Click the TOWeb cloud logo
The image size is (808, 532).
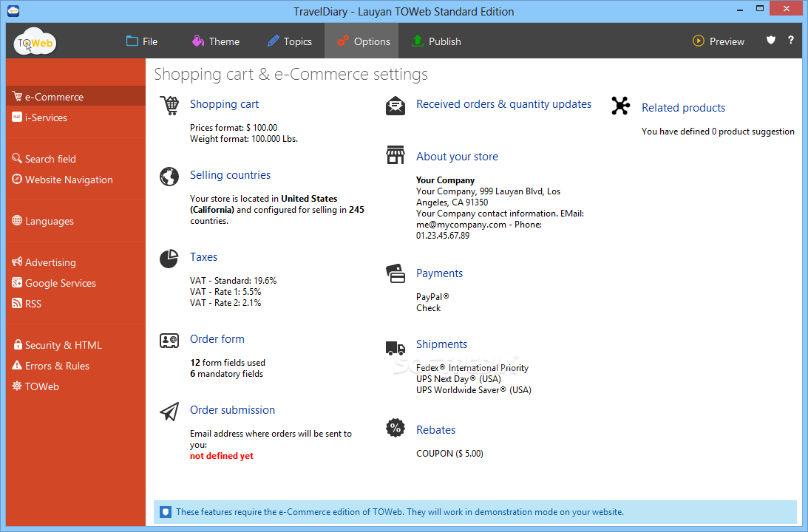click(35, 41)
